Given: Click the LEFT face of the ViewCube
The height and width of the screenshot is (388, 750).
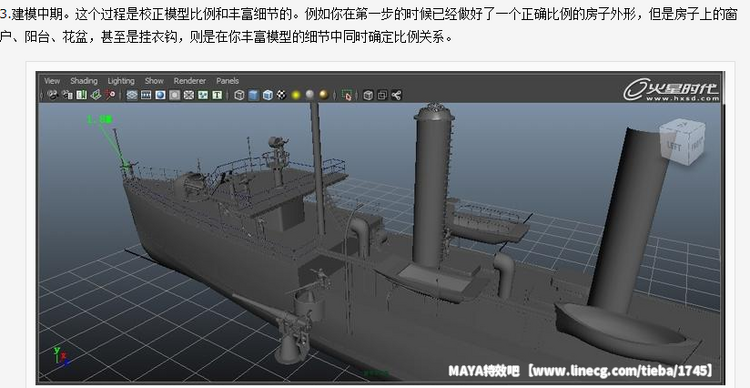Looking at the screenshot, I should click(x=674, y=146).
